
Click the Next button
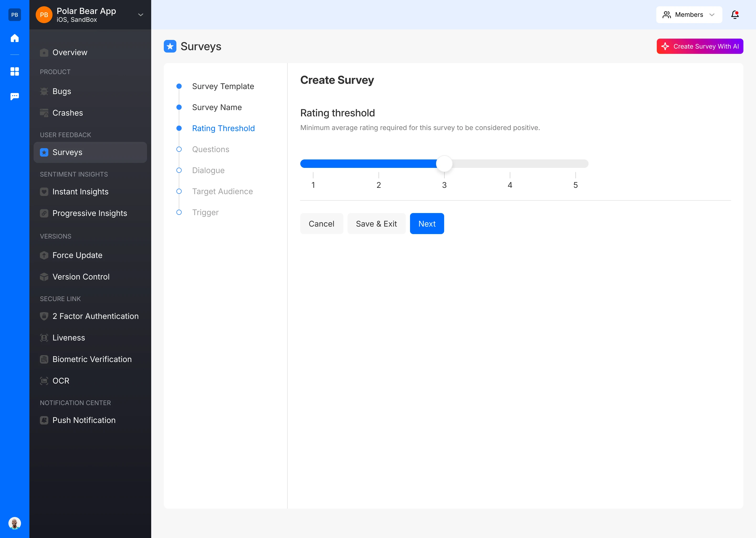pyautogui.click(x=427, y=224)
